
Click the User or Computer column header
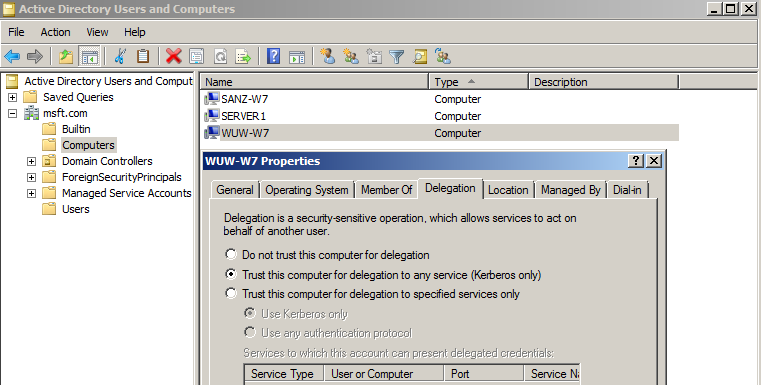point(384,373)
